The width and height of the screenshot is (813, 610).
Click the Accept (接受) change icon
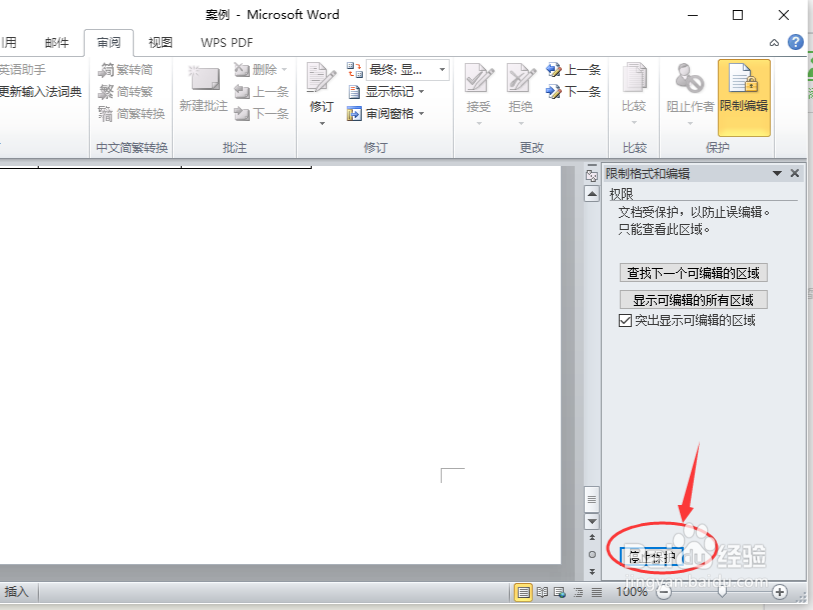(x=478, y=79)
